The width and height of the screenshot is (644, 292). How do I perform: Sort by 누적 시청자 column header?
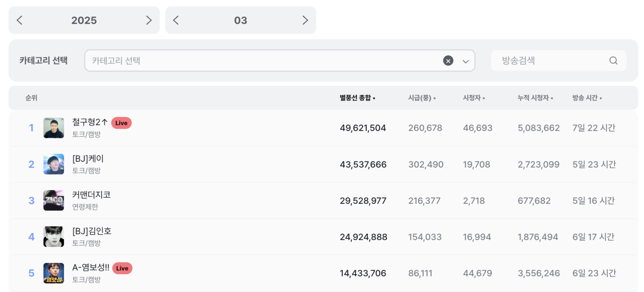(x=535, y=98)
